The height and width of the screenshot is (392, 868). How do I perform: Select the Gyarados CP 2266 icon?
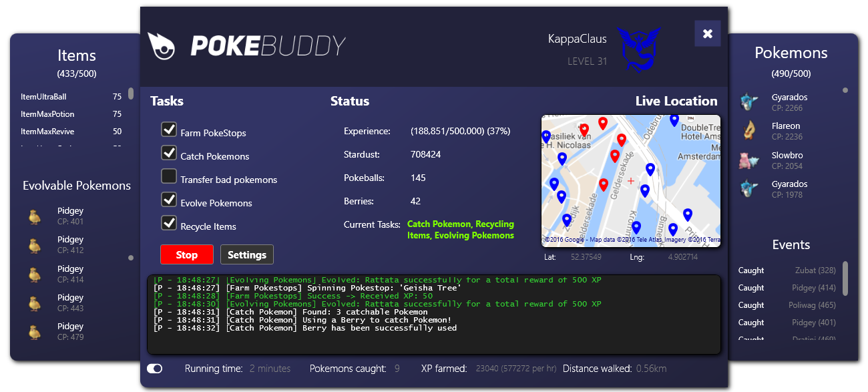click(x=748, y=102)
